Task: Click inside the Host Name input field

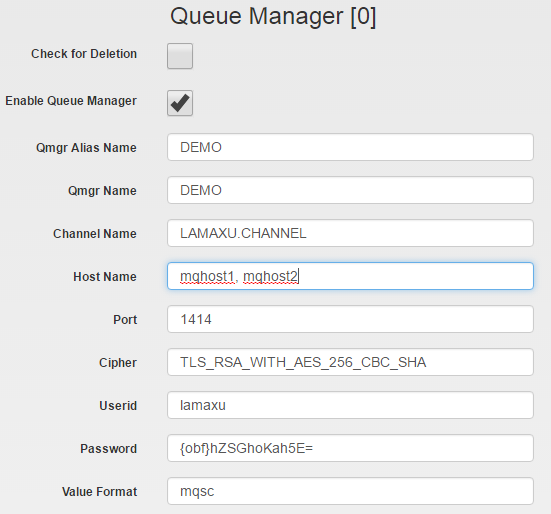Action: 350,276
